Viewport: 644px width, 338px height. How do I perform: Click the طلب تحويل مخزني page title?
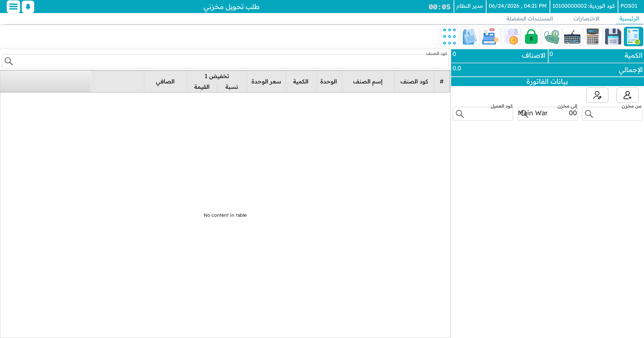pos(231,7)
